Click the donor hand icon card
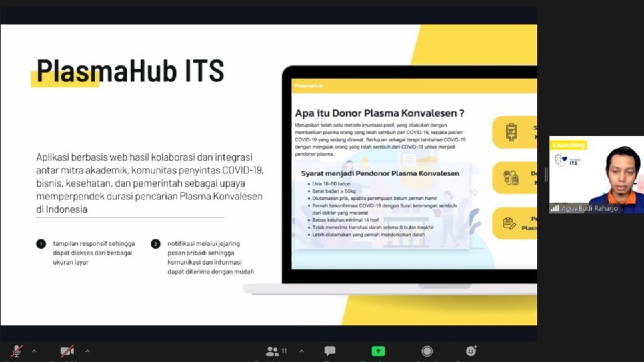644x362 pixels. click(x=511, y=178)
